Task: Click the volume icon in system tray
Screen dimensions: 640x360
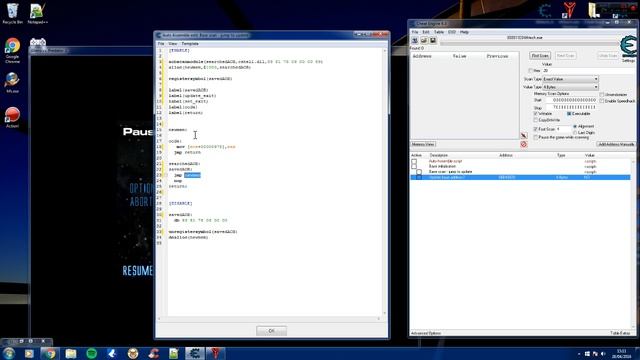Action: (x=603, y=354)
